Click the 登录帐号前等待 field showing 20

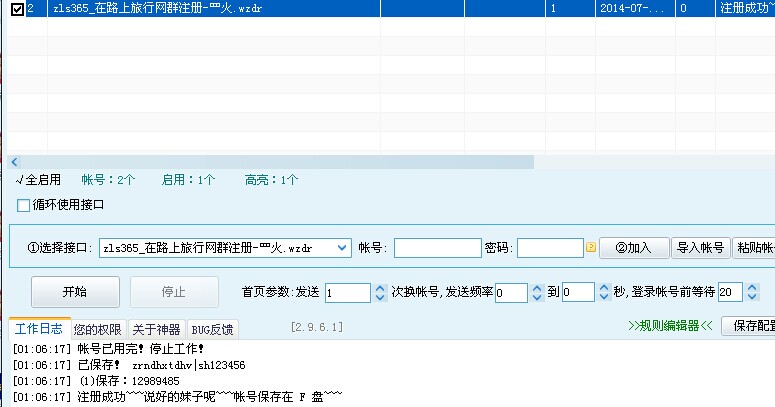(x=730, y=292)
